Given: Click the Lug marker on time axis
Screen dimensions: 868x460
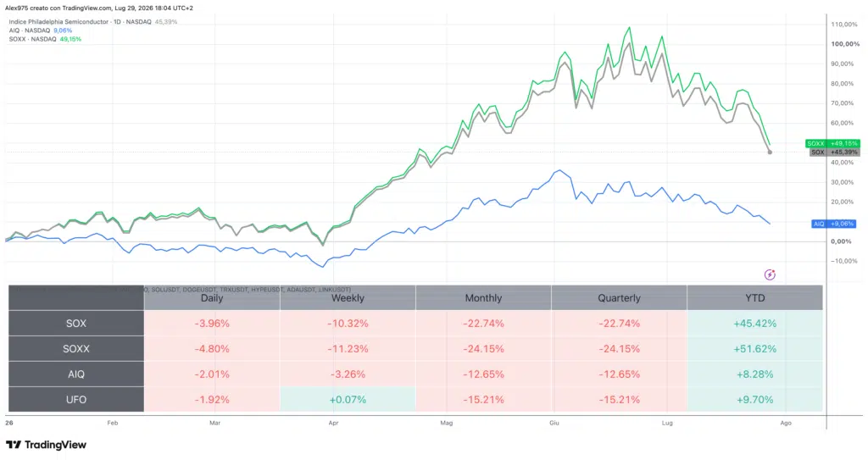Looking at the screenshot, I should click(667, 423).
